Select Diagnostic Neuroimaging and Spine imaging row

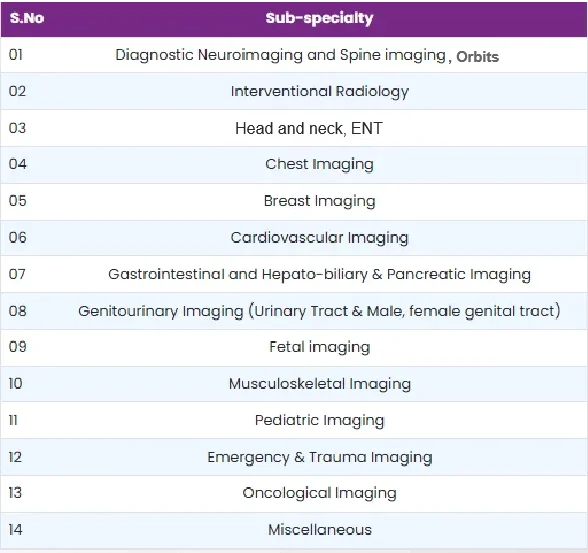pos(294,55)
